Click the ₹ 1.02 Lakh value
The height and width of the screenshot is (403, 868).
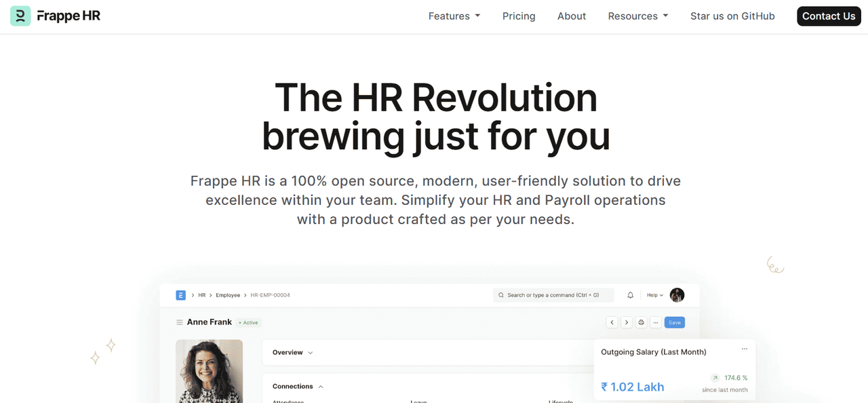[x=633, y=387]
